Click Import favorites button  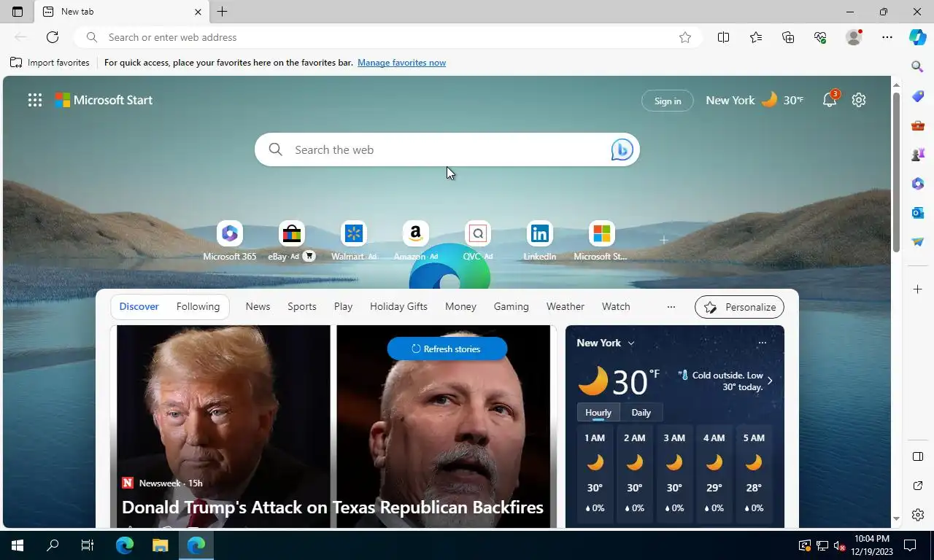tap(50, 63)
